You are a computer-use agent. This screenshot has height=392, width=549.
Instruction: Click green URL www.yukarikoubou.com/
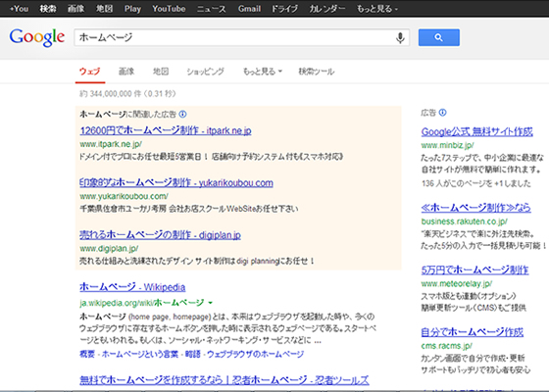pyautogui.click(x=124, y=196)
